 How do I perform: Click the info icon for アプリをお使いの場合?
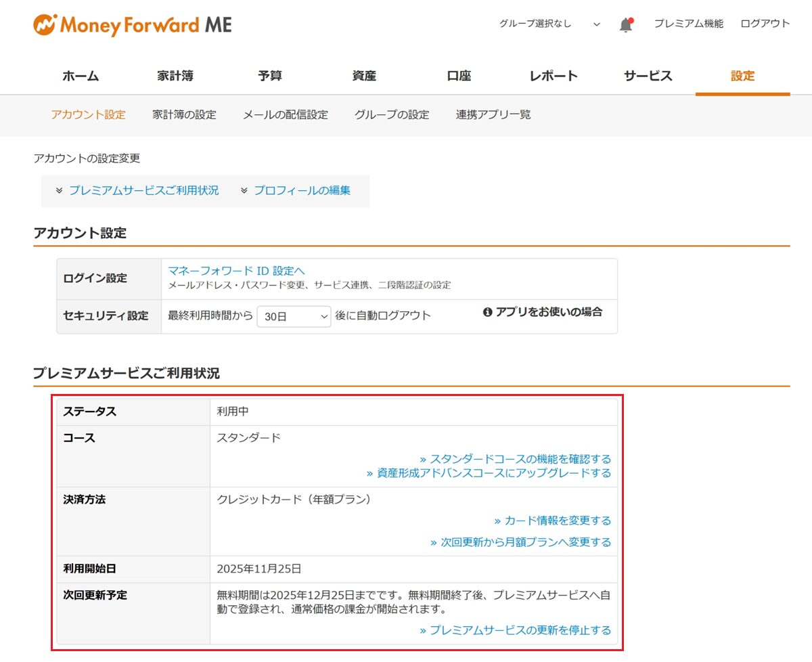487,312
